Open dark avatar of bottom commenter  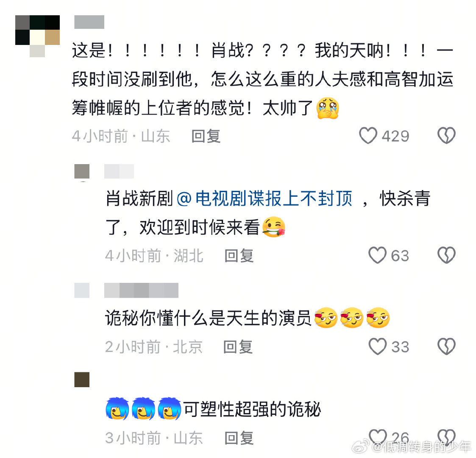click(x=82, y=380)
